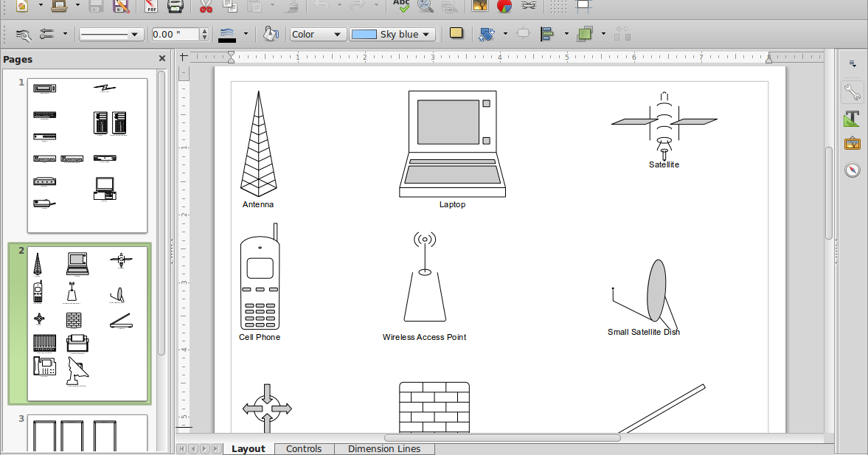
Task: Click the Print icon in the toolbar
Action: [175, 7]
